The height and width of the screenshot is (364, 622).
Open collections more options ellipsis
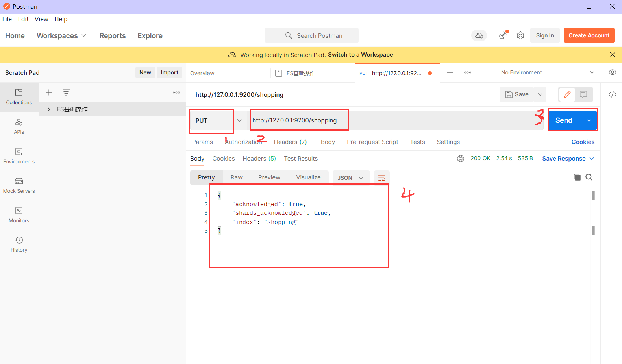coord(176,92)
